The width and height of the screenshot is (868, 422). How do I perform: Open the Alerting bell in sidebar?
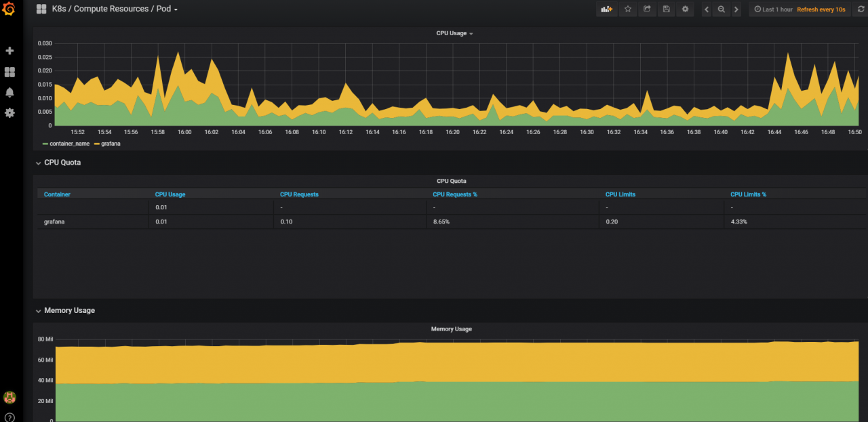[9, 92]
